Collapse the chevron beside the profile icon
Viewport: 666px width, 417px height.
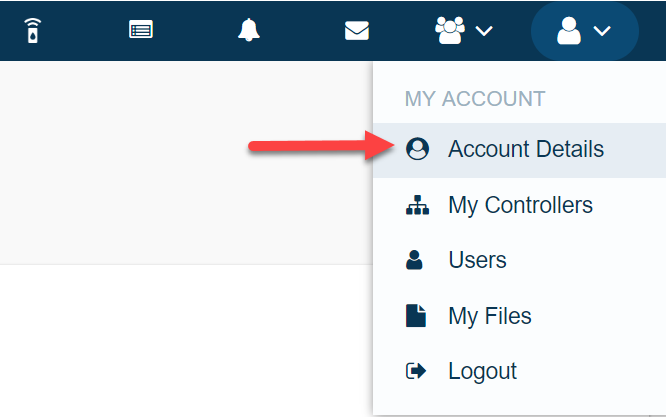pyautogui.click(x=602, y=31)
